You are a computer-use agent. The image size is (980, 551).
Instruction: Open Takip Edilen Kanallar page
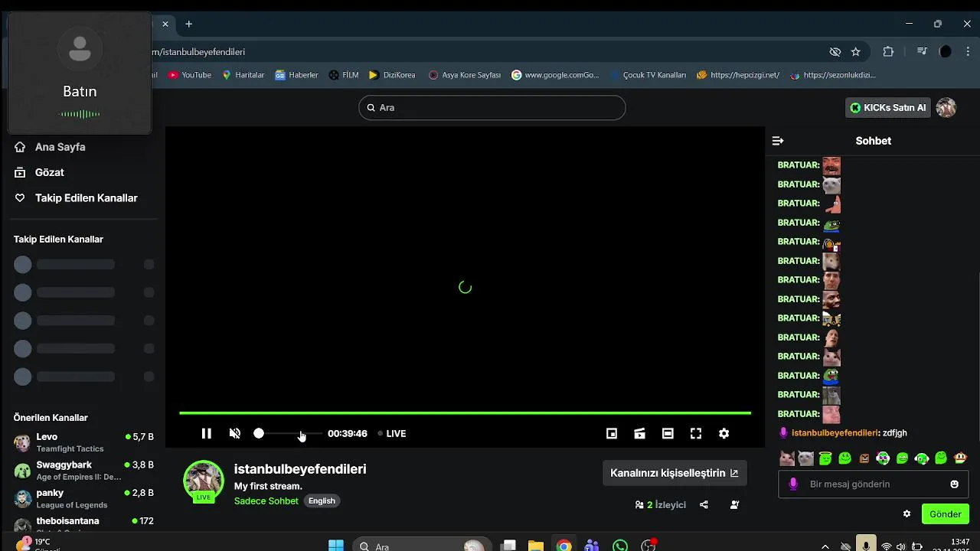click(77, 198)
